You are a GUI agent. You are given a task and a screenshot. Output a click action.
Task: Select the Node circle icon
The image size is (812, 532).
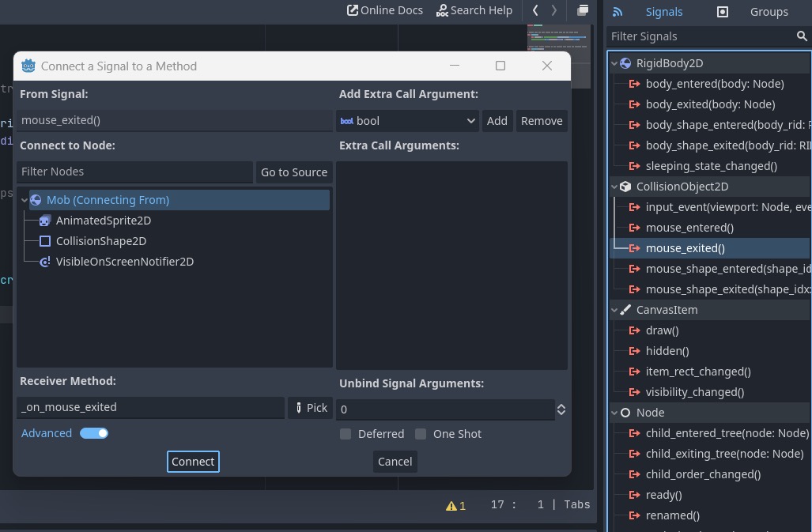click(625, 413)
